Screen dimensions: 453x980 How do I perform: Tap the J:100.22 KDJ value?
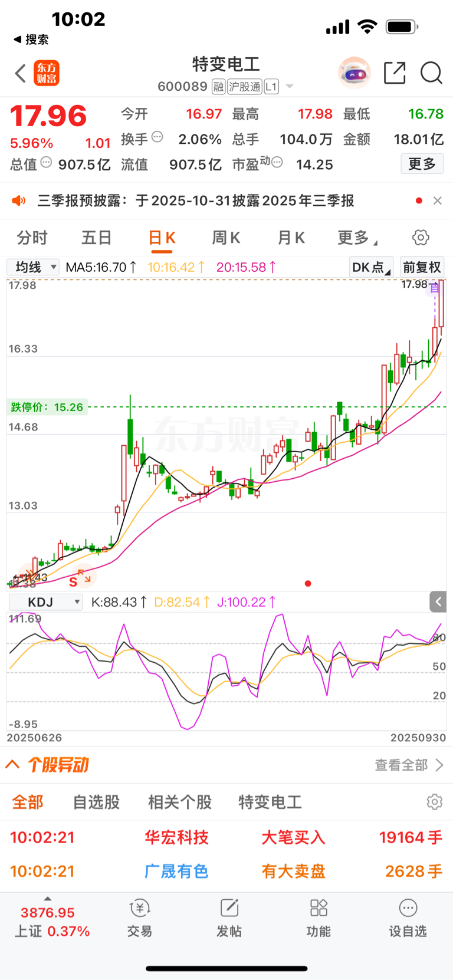click(x=247, y=602)
